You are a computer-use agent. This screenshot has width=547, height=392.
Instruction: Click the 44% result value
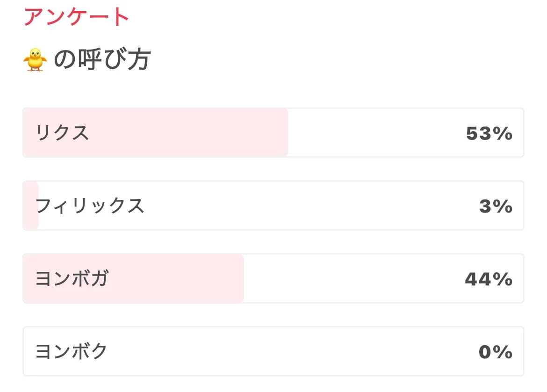489,279
